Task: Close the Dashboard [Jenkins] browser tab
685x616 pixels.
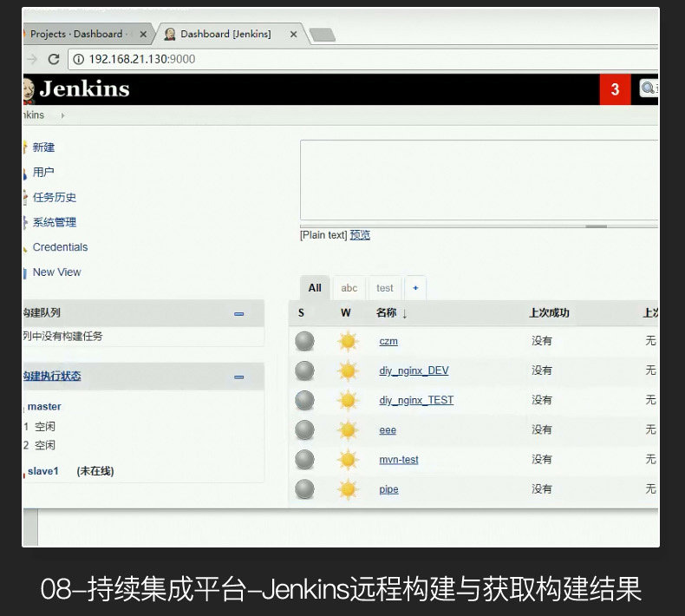Action: (294, 34)
